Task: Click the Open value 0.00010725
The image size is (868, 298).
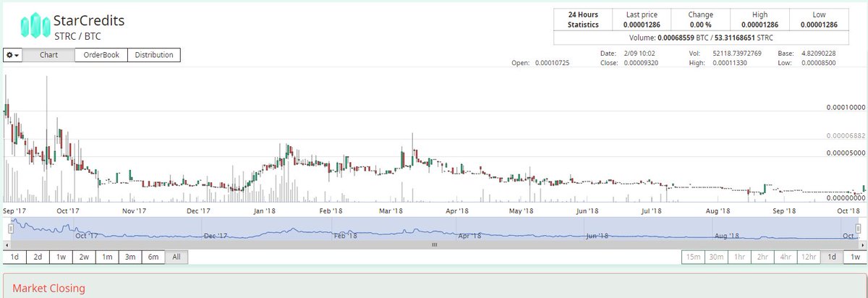Action: [x=553, y=63]
